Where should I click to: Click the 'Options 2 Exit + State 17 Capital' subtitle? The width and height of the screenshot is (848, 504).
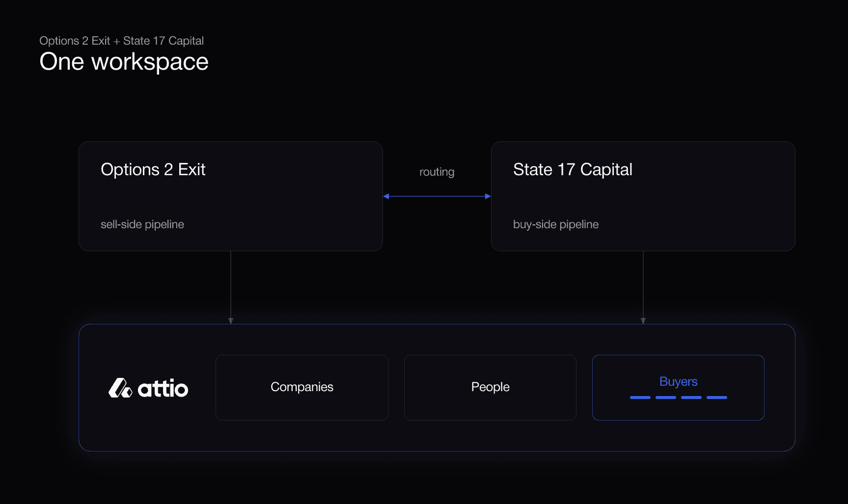122,41
